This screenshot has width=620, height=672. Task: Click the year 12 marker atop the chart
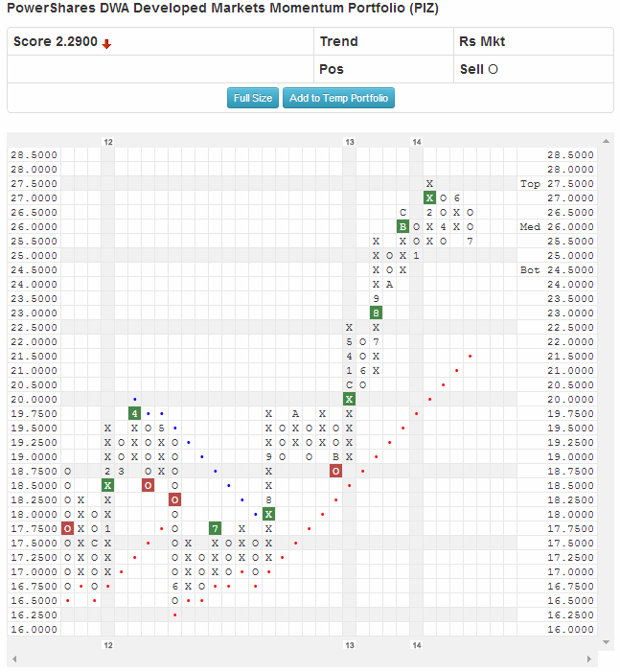(x=107, y=142)
